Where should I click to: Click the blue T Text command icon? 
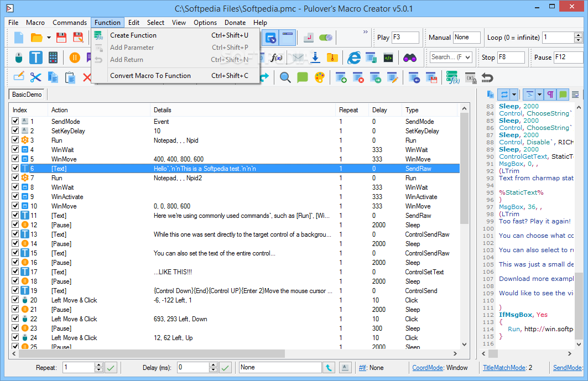click(x=35, y=58)
